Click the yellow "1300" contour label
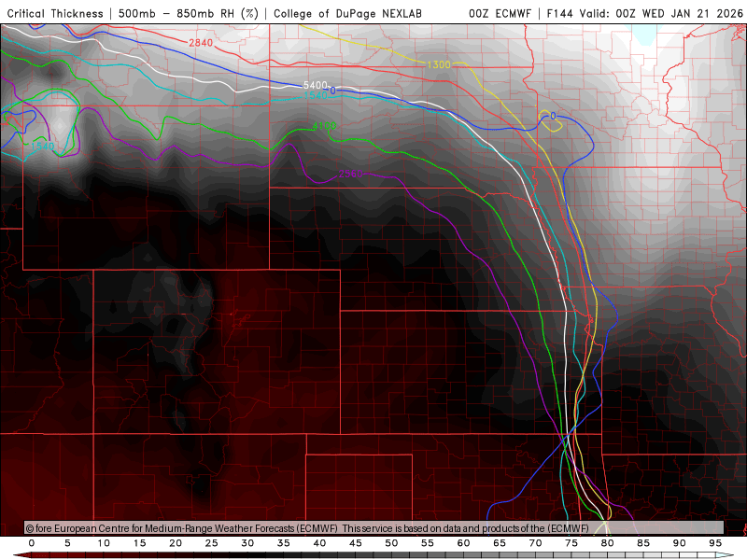747x560 pixels. coord(439,64)
